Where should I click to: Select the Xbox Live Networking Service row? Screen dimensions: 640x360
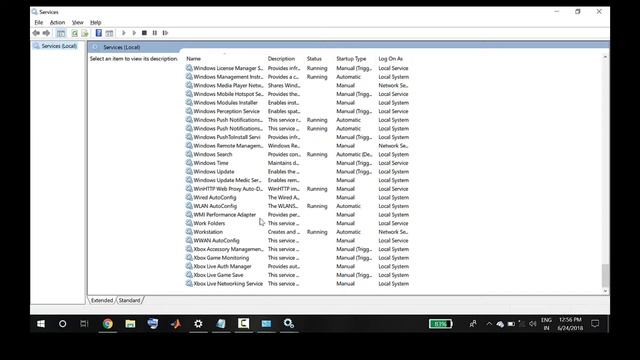pyautogui.click(x=298, y=284)
